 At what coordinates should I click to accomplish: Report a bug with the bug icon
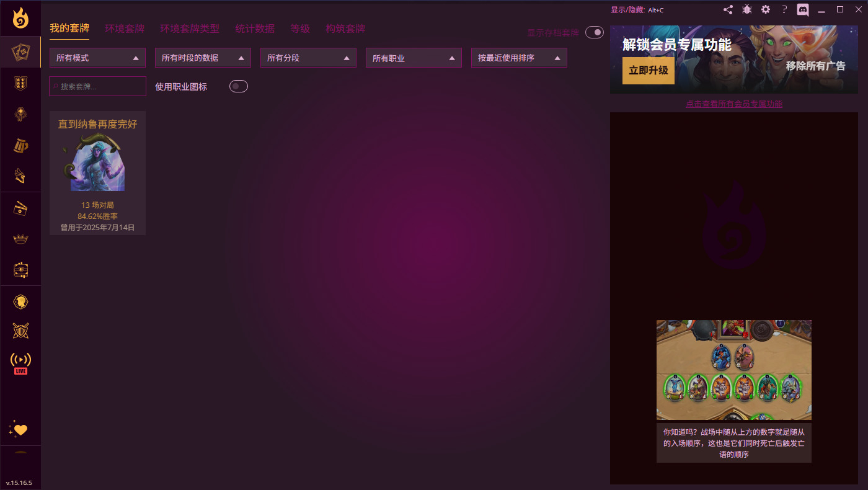[747, 10]
